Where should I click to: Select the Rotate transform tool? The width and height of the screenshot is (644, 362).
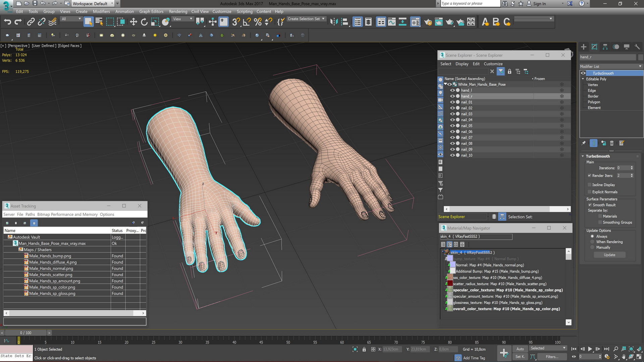[x=144, y=22]
